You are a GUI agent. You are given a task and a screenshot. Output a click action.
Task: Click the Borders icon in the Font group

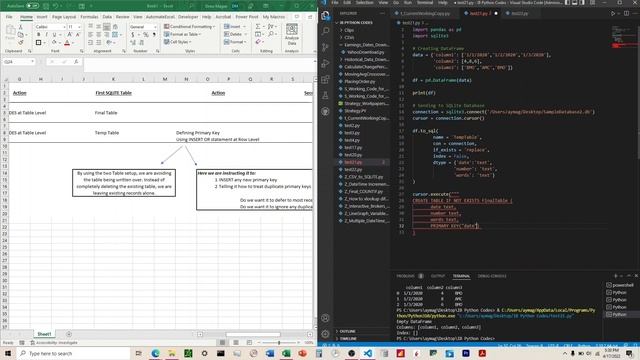38,42
